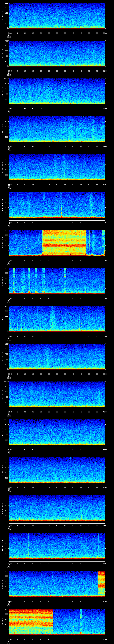The width and height of the screenshot is (114, 644).
Task: Click the '11:31:00' time label
Action: click(9, 109)
